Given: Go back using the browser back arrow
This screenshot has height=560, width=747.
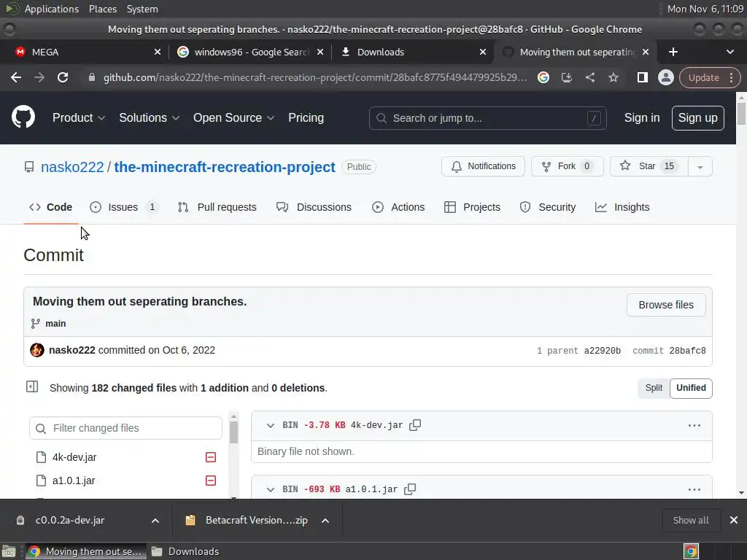Looking at the screenshot, I should coord(16,77).
